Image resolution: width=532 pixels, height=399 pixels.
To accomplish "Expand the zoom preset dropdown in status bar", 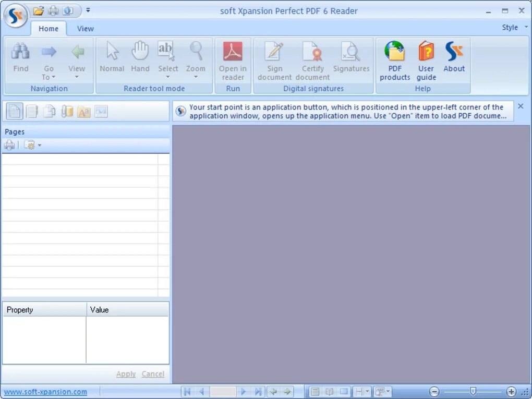I will (x=388, y=392).
